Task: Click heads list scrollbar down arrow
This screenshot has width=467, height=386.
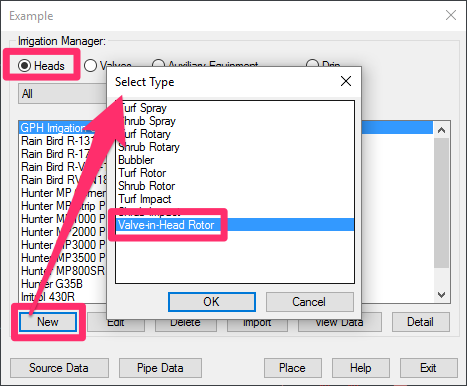Action: 442,295
